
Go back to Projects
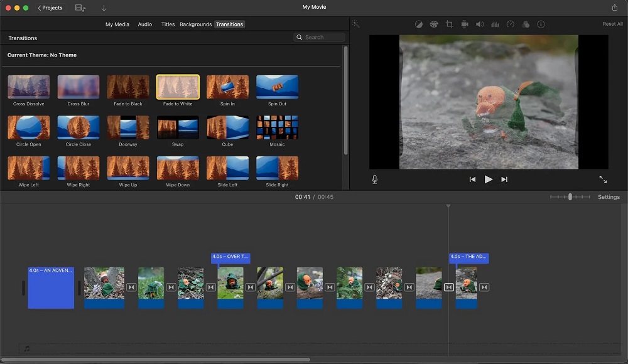(x=50, y=8)
